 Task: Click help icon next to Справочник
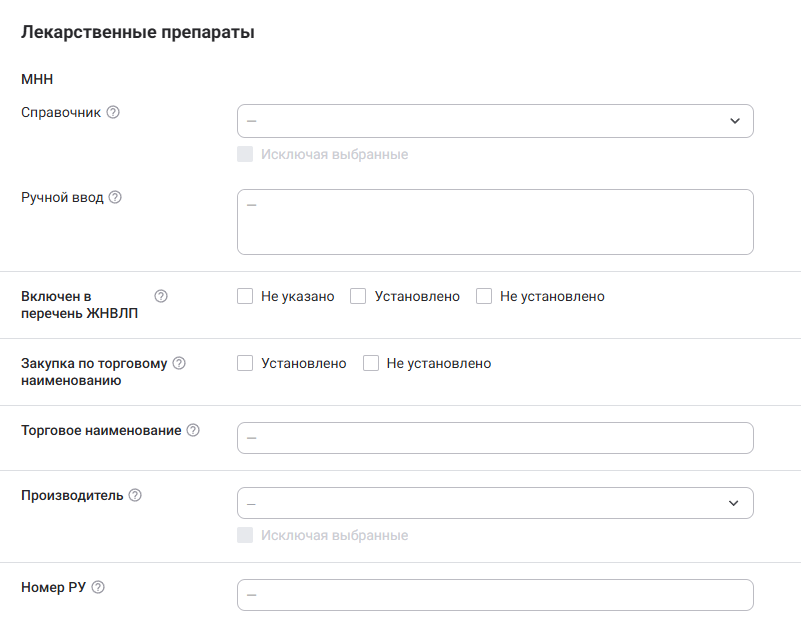point(113,112)
